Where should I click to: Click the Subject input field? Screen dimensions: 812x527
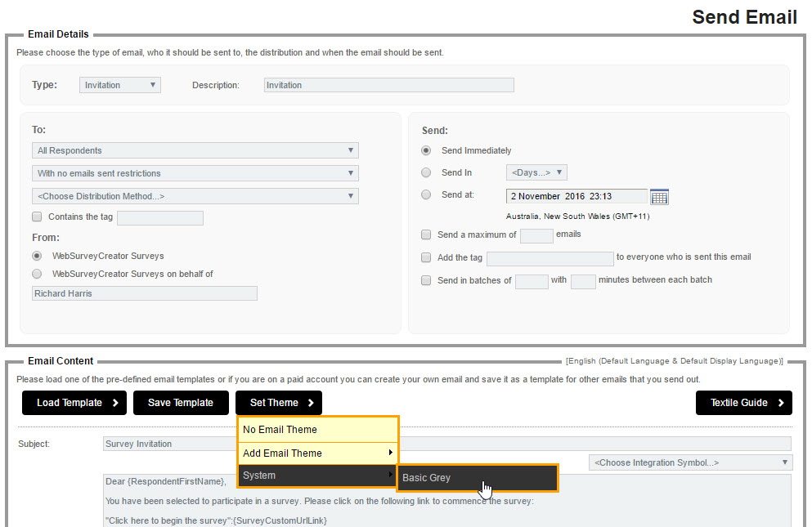[x=164, y=443]
